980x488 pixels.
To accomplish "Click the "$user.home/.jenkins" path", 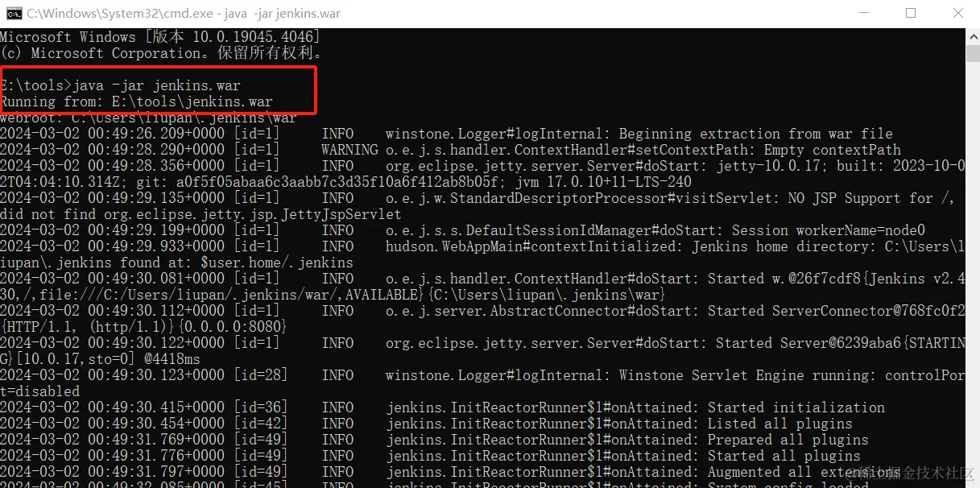I will (277, 263).
